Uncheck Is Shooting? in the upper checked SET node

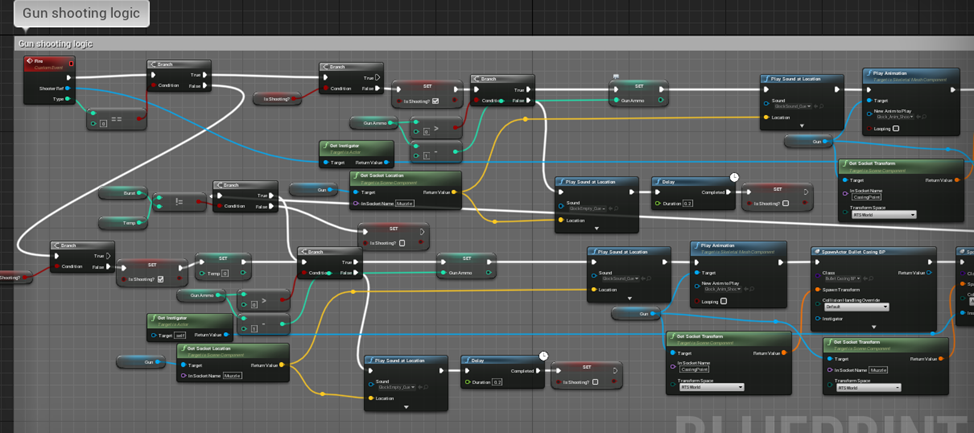(435, 101)
